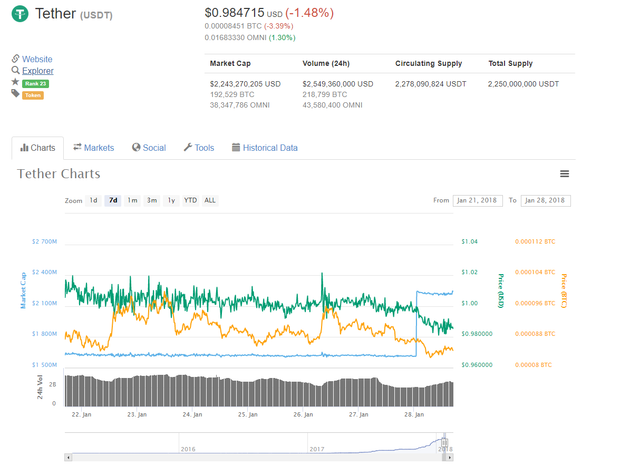Toggle the Market Cap axis label

23,290
